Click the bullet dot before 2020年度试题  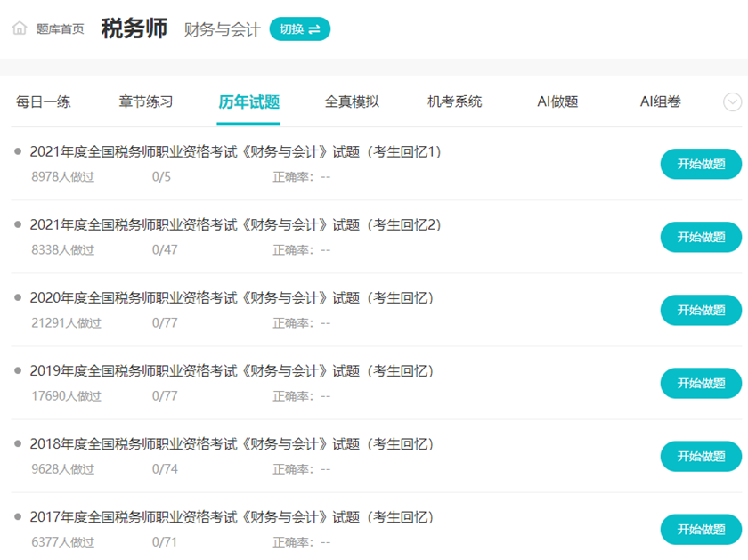(x=20, y=297)
